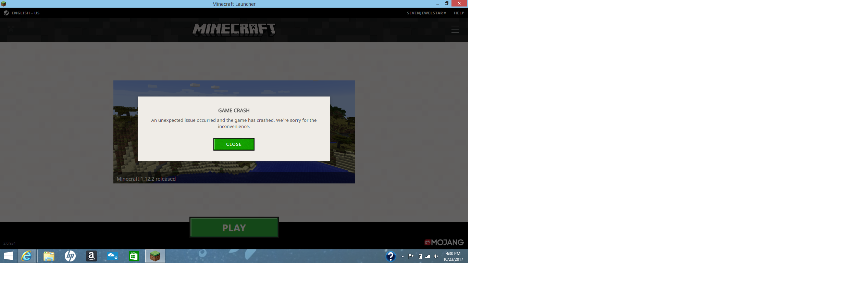Viewport: 868px width, 308px height.
Task: Open the Minecraft 1.12.2 released news item
Action: coord(146,179)
